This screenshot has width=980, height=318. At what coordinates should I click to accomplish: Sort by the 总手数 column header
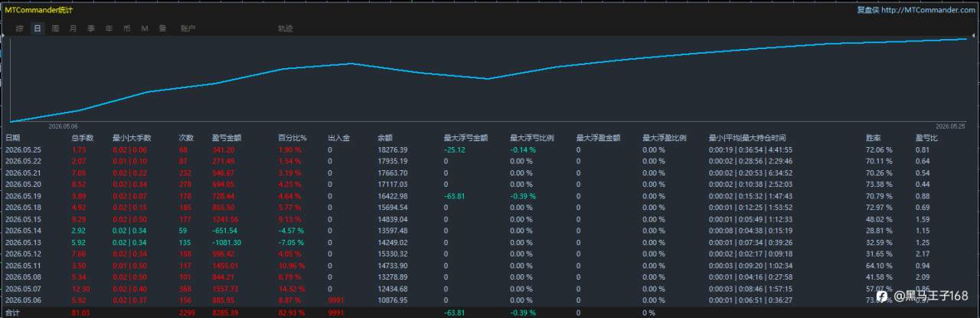(82, 138)
